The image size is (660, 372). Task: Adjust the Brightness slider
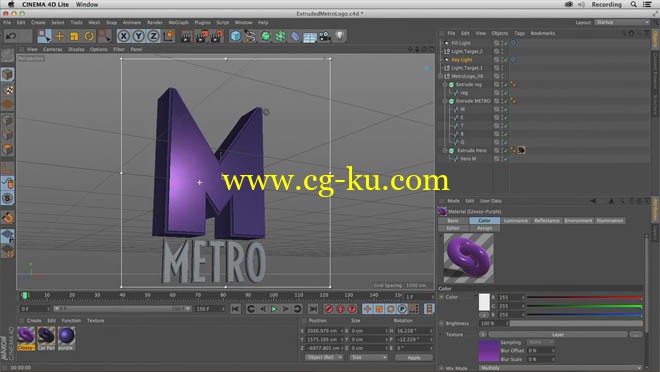[576, 324]
